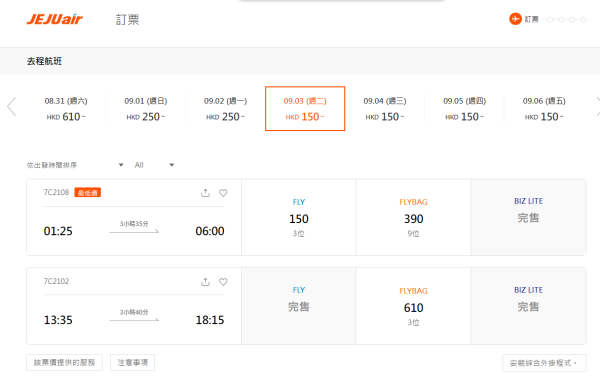The width and height of the screenshot is (600, 382).
Task: Select date 08.31 HKD 610
Action: coord(66,109)
